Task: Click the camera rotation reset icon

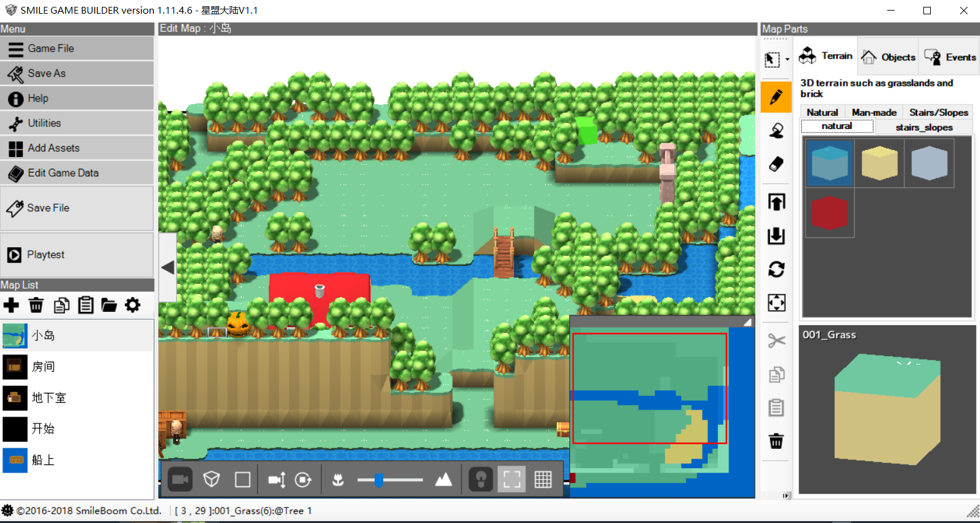Action: pos(303,479)
